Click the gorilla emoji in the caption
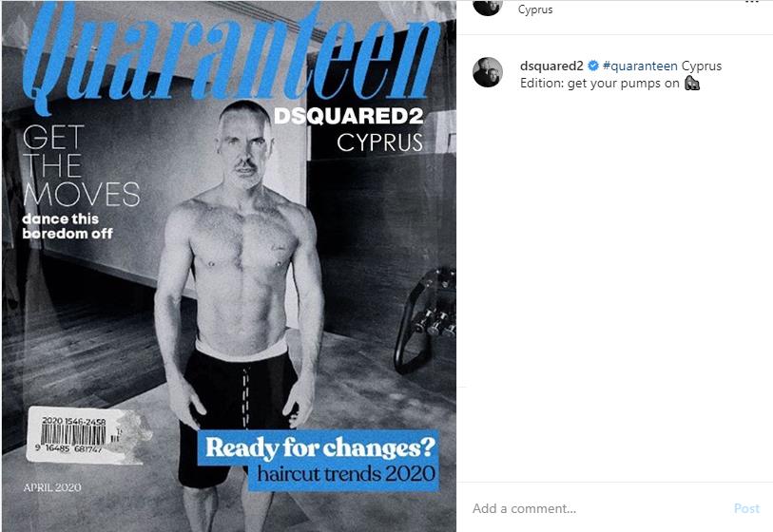The image size is (773, 532). pos(692,84)
